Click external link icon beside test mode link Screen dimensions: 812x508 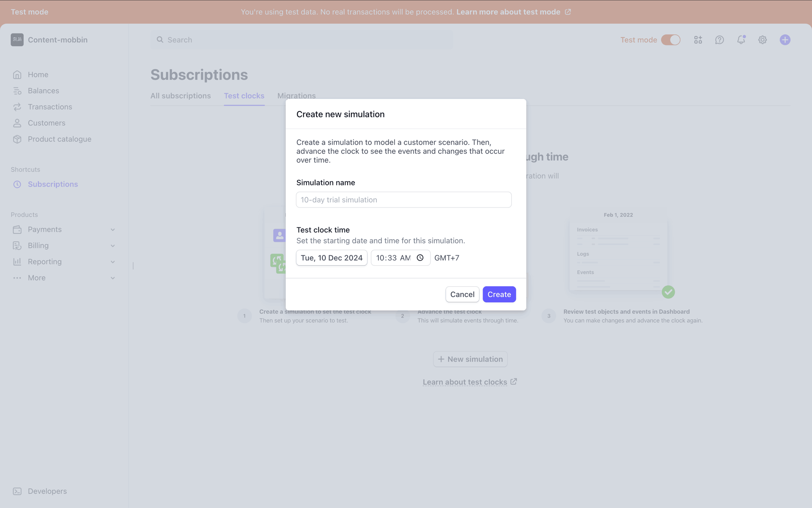(568, 12)
